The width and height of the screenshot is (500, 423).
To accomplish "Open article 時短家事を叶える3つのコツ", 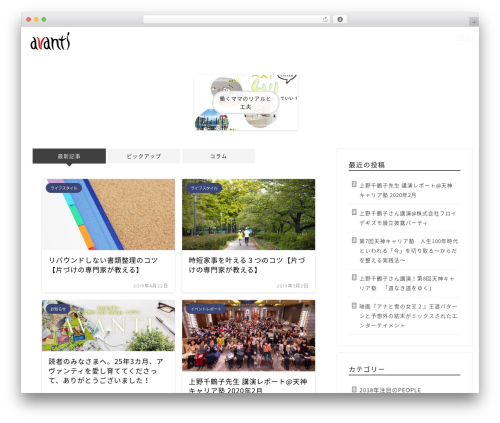I will point(247,265).
